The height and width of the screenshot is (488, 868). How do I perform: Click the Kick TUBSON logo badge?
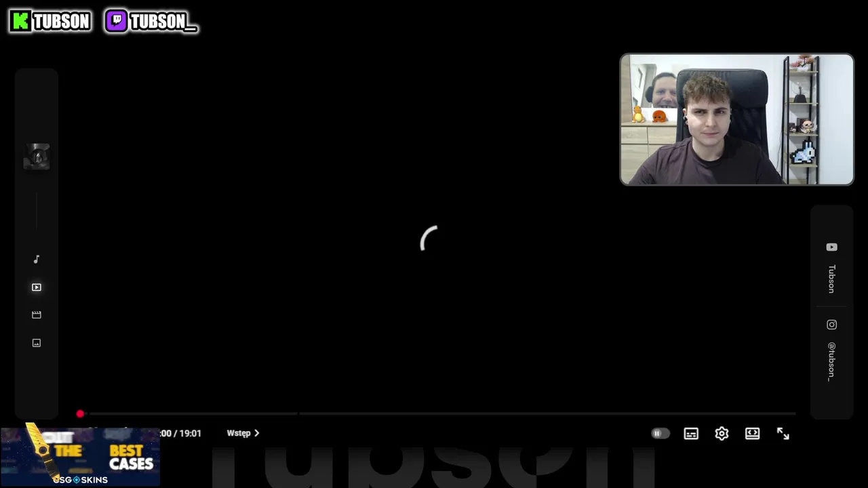[x=50, y=21]
